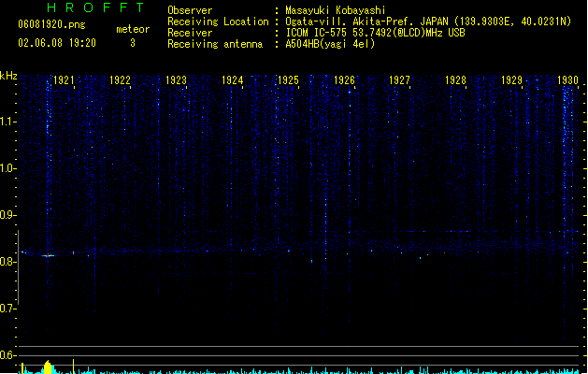Click the 'Receiving antenna' label
588x374 pixels.
[x=215, y=44]
